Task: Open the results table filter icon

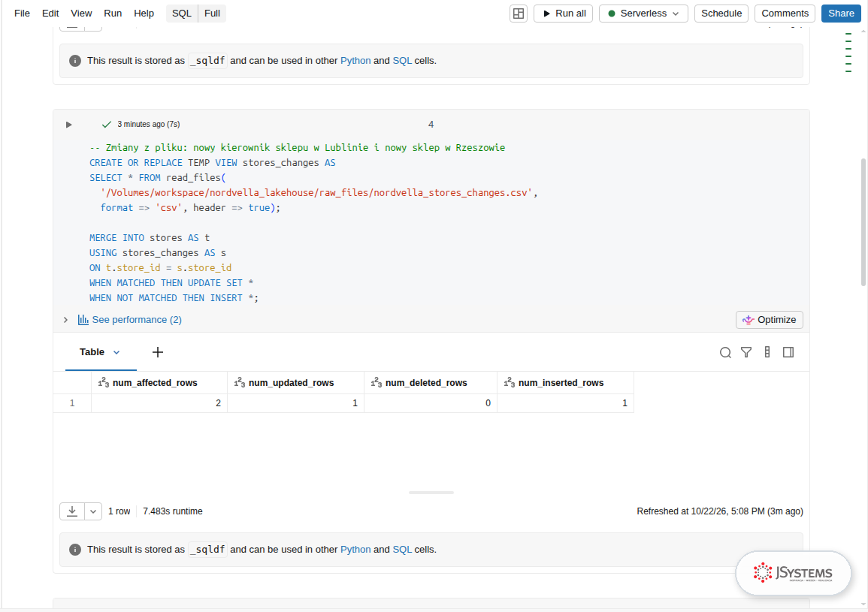Action: [746, 352]
